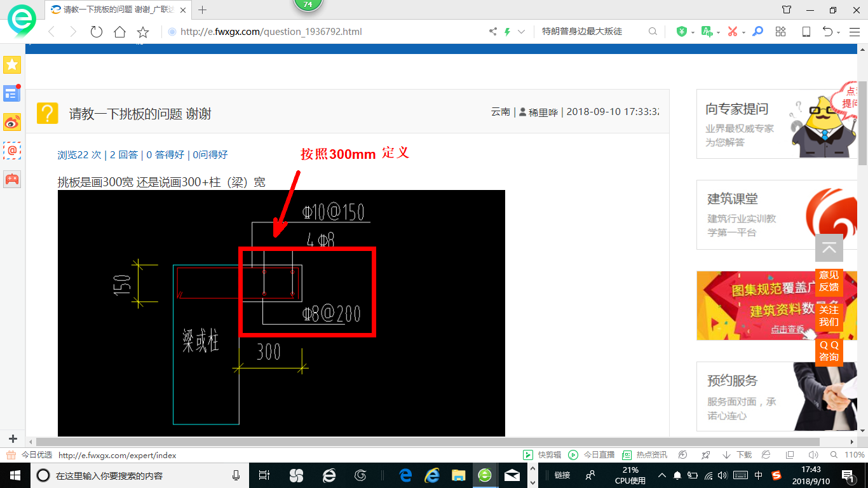
Task: Click the CAD drawing image of 挑板
Action: tap(281, 313)
